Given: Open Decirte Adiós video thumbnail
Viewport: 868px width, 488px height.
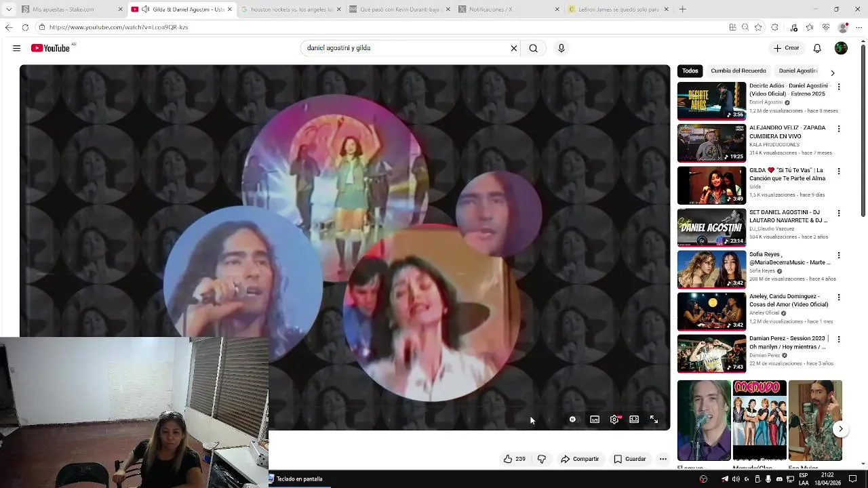Looking at the screenshot, I should (711, 101).
